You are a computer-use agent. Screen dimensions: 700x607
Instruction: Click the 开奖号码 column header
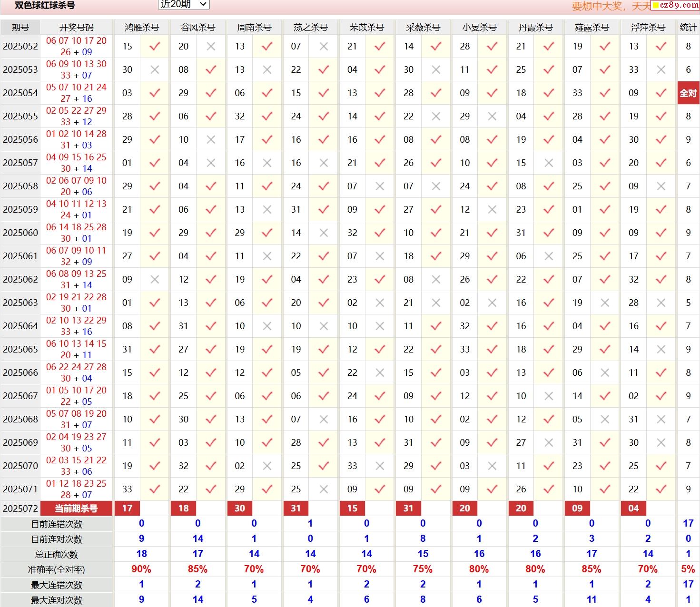point(76,27)
